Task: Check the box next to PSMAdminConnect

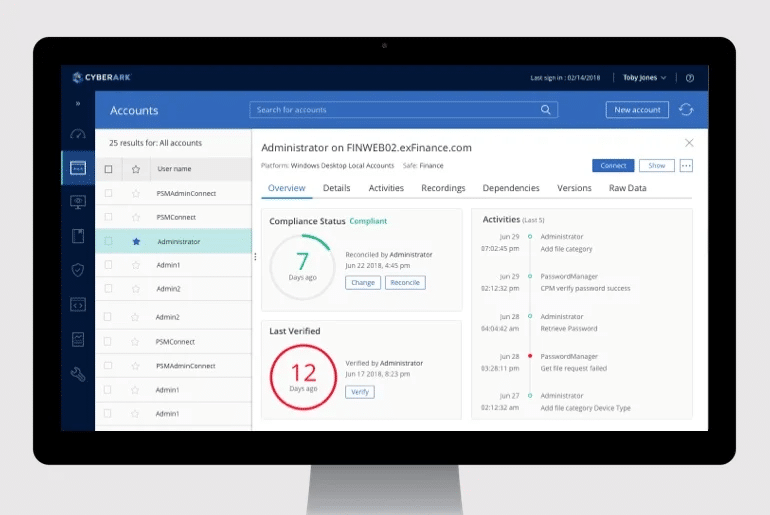Action: pos(108,193)
